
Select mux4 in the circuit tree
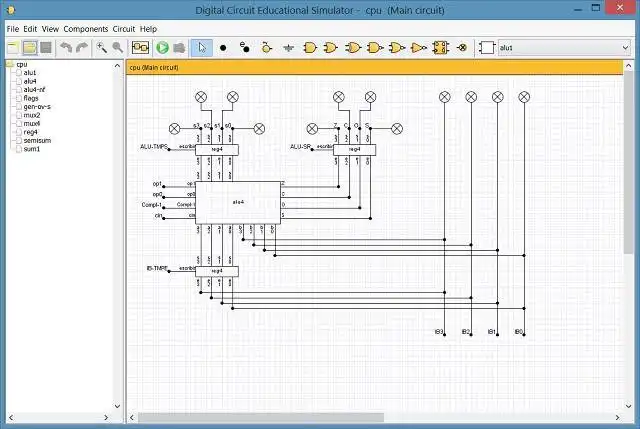coord(31,123)
